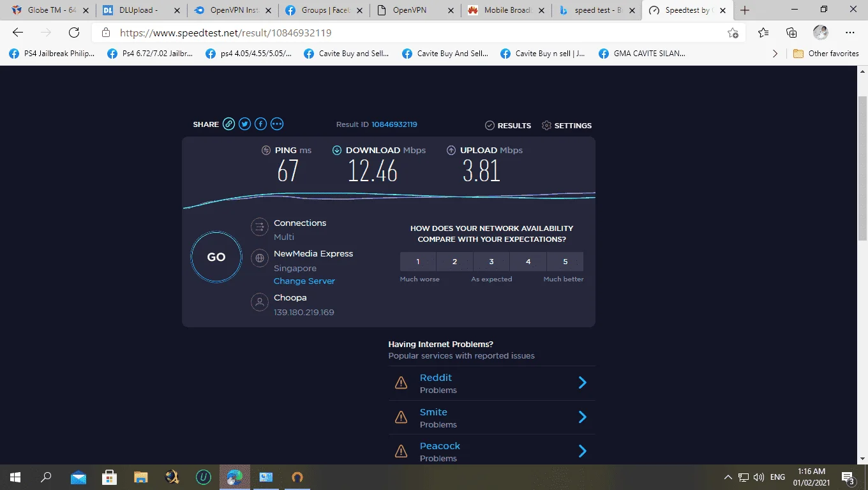This screenshot has height=490, width=868.
Task: Open a new browser tab
Action: 745,10
